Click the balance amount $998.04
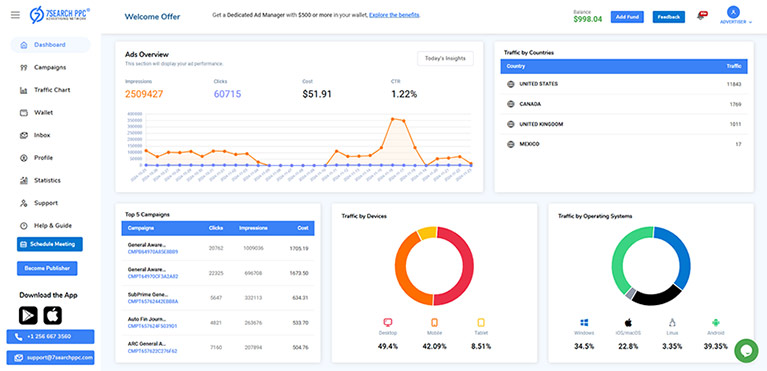767x371 pixels. pos(587,20)
